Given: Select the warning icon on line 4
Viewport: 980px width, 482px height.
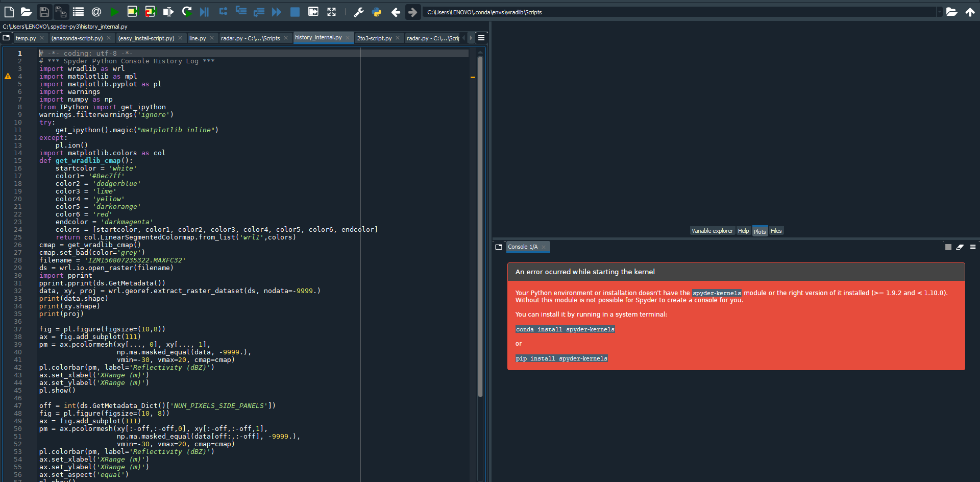Looking at the screenshot, I should [x=8, y=76].
